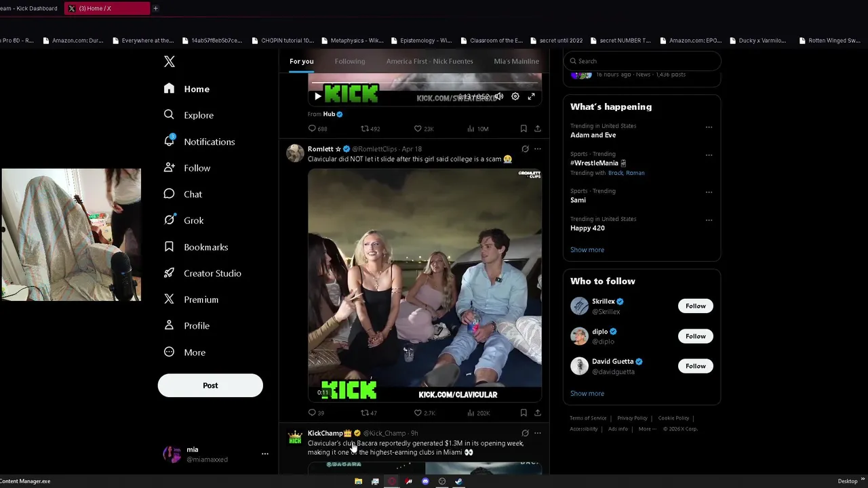Screen dimensions: 868x488
Task: Open the top video settings gear
Action: click(x=515, y=96)
